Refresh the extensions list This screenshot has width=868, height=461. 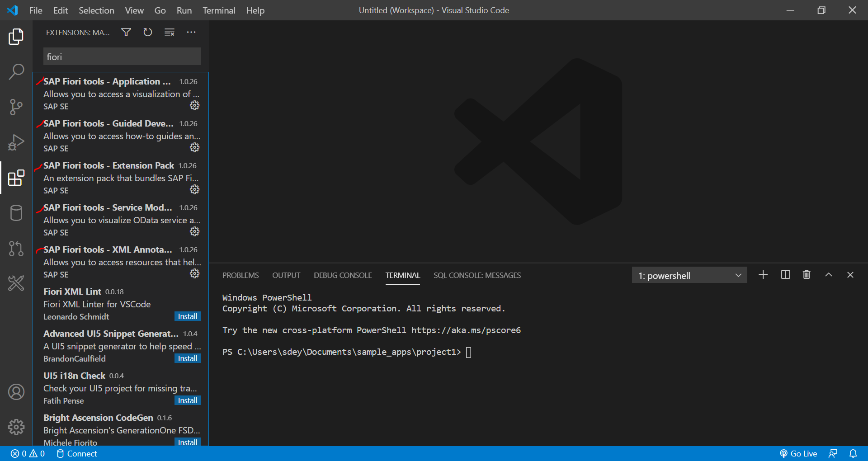point(147,32)
